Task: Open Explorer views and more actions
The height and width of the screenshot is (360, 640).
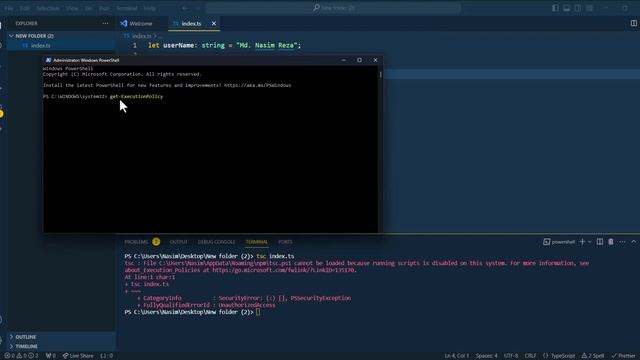Action: [x=105, y=23]
